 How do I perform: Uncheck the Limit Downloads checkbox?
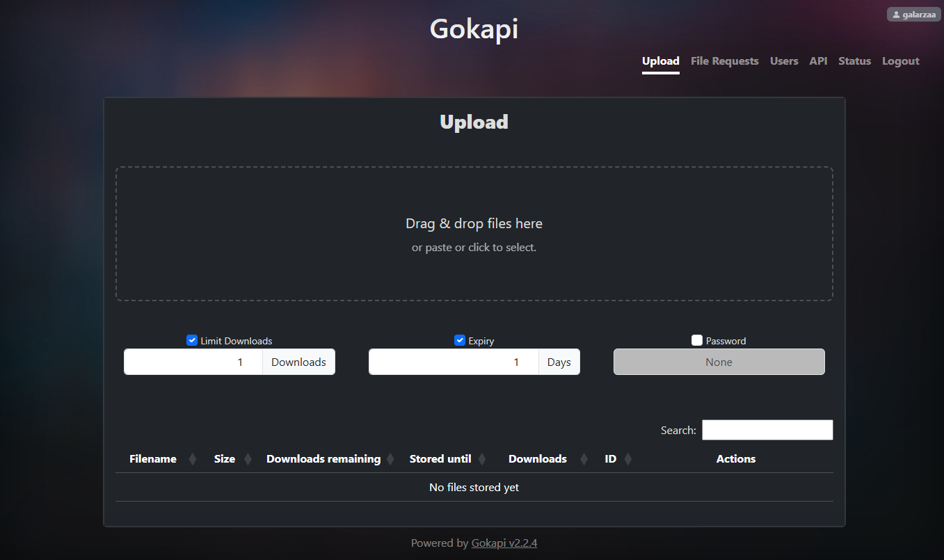(192, 340)
